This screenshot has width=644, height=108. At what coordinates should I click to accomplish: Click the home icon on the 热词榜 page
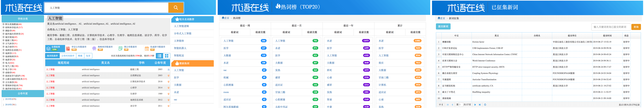click(223, 18)
